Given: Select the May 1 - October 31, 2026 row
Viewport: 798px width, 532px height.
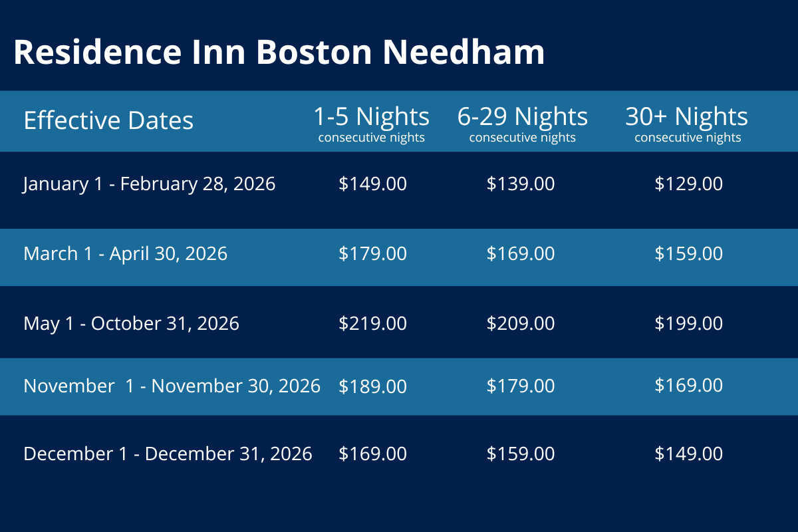Looking at the screenshot, I should pyautogui.click(x=131, y=324).
